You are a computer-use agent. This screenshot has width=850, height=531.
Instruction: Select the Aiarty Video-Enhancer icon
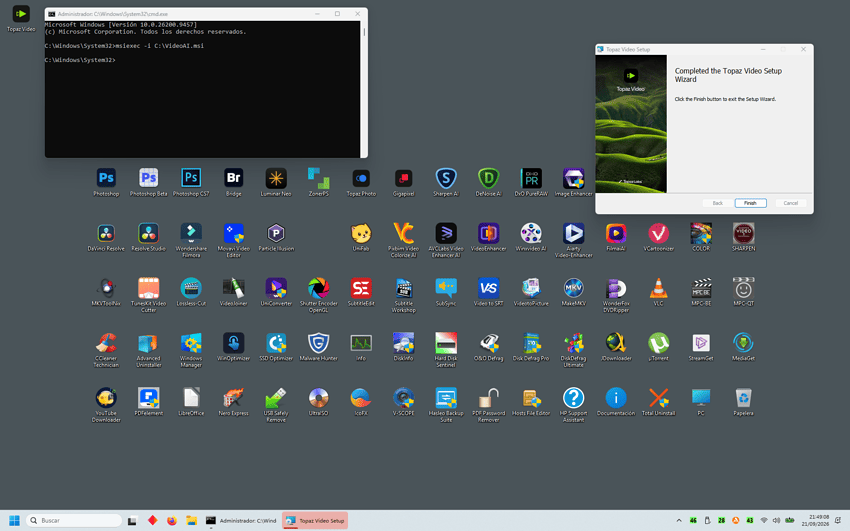574,241
